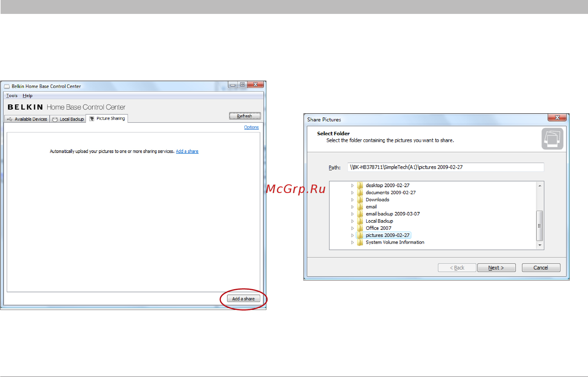Expand the Local Backup folder node
This screenshot has height=377, width=588.
coord(352,221)
